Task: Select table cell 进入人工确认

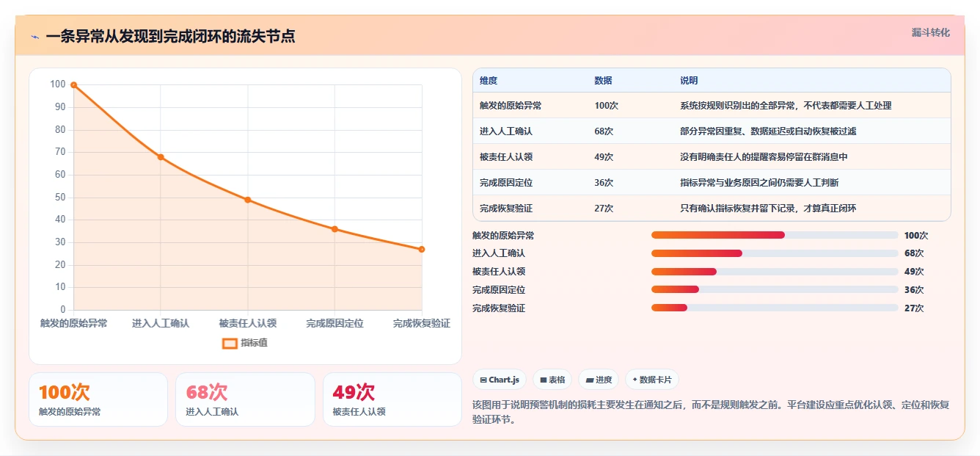Action: 506,131
